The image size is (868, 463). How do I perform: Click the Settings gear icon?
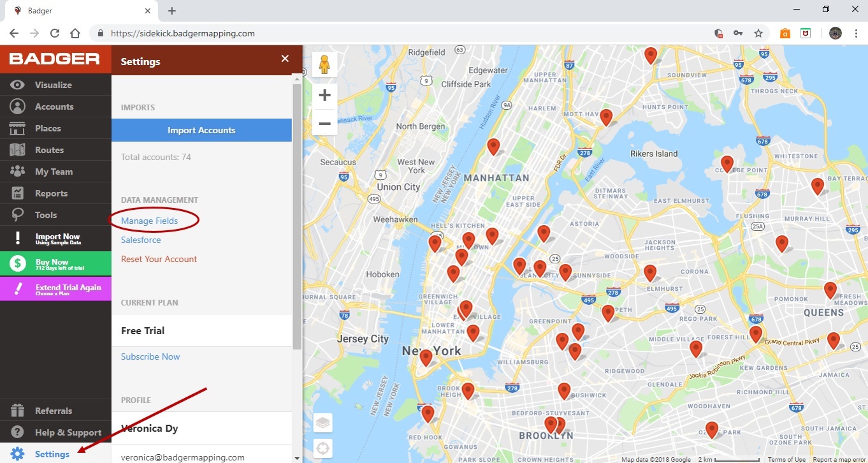17,454
